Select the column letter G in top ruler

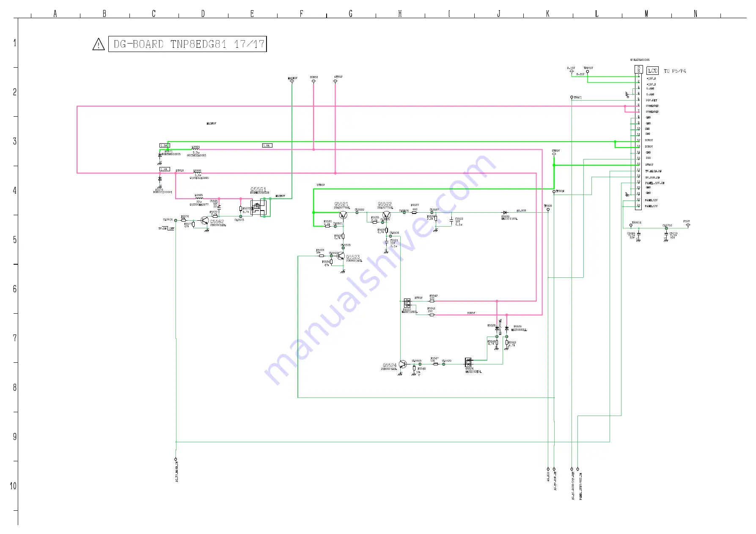351,14
